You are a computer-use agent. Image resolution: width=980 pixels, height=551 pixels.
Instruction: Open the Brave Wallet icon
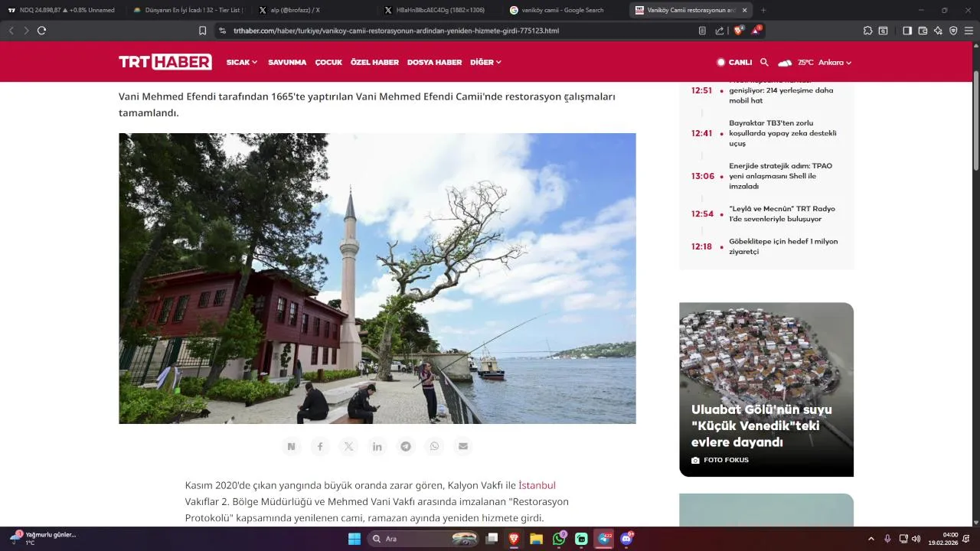(x=923, y=31)
